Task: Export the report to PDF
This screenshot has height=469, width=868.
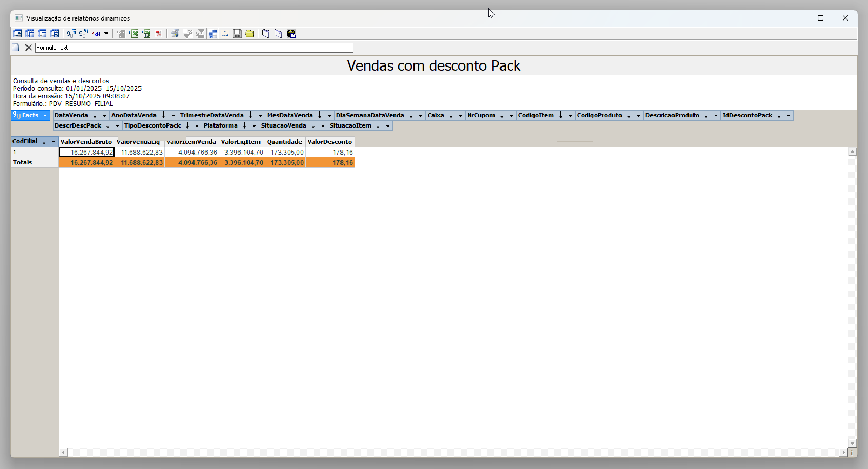Action: [x=158, y=34]
